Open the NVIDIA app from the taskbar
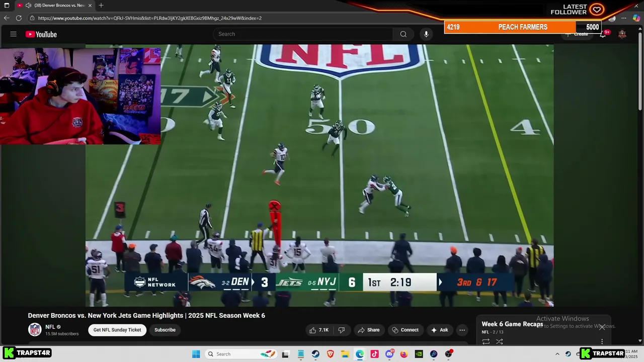This screenshot has height=362, width=644. 419,354
